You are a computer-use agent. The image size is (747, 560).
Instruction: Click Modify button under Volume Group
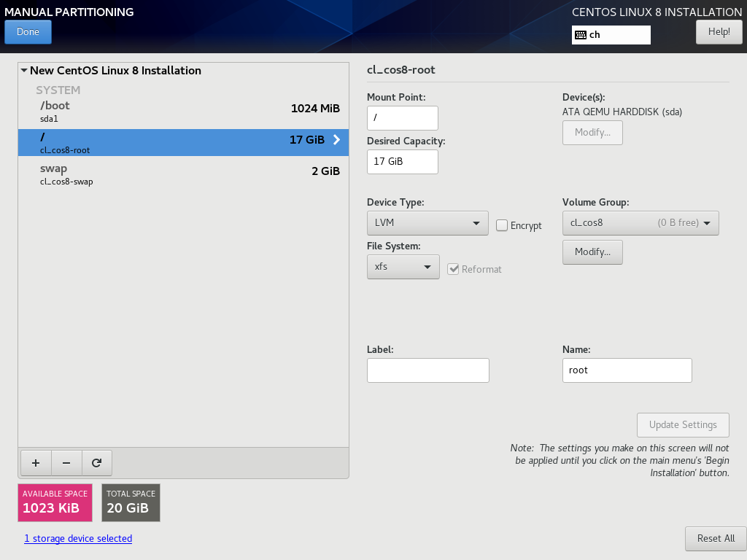[592, 252]
